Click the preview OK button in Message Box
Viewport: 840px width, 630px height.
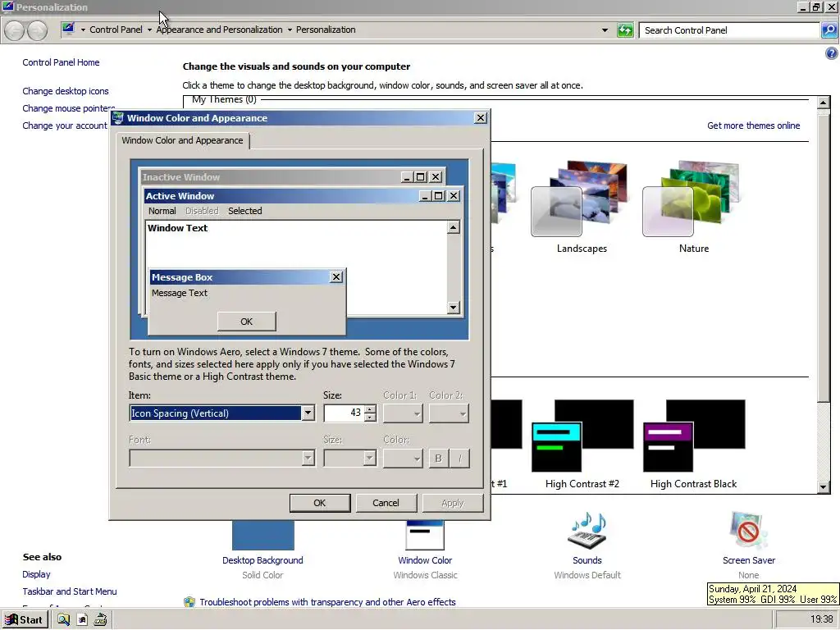coord(246,322)
